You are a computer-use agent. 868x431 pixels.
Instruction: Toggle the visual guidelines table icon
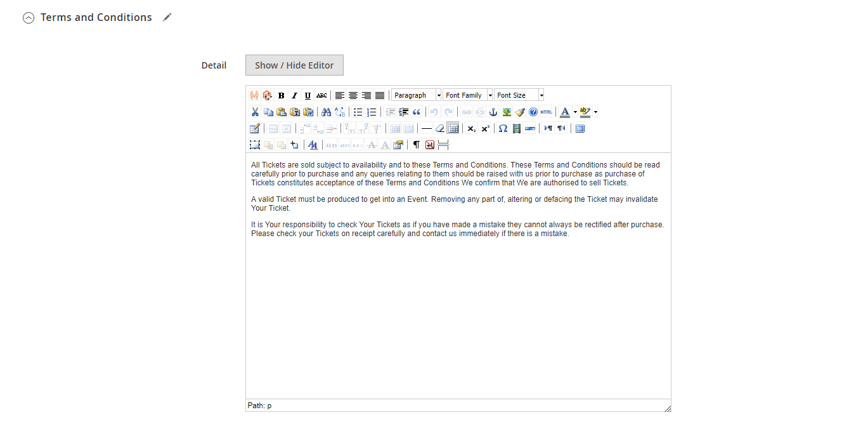tap(453, 128)
